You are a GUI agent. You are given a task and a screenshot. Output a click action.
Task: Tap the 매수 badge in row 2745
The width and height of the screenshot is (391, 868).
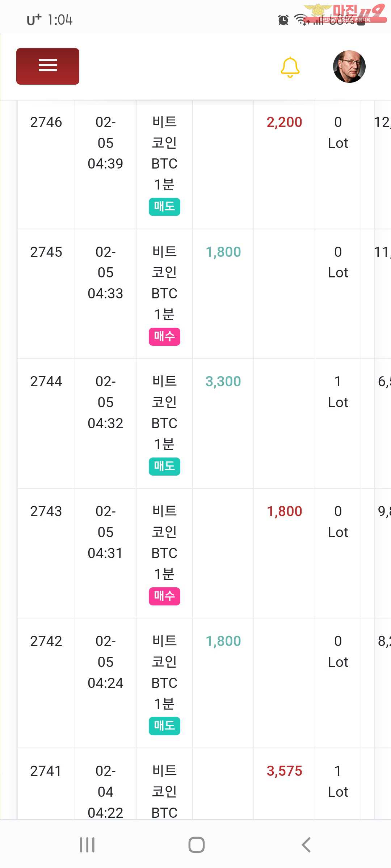(164, 336)
